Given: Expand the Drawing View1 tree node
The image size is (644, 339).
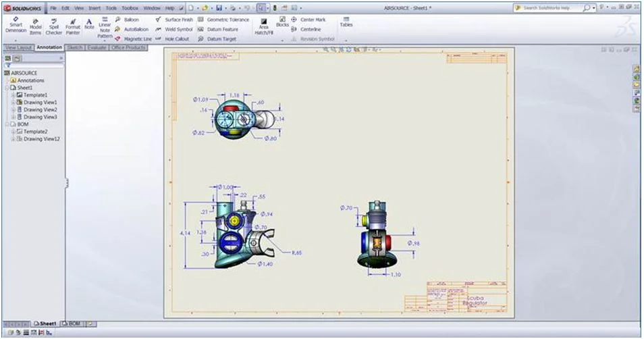Looking at the screenshot, I should click(x=13, y=102).
